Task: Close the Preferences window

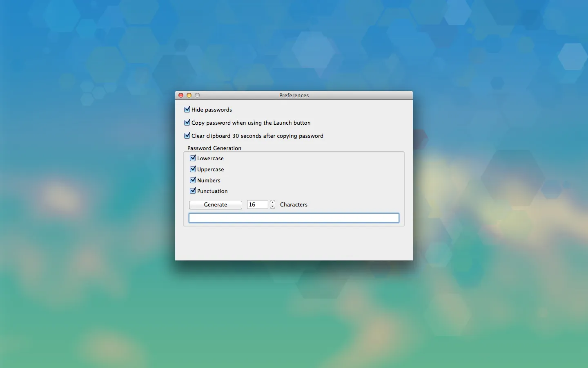Action: pyautogui.click(x=181, y=95)
